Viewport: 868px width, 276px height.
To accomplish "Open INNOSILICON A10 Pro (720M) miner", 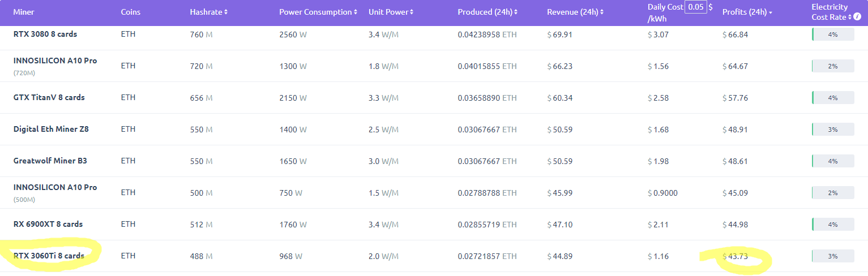I will tap(55, 61).
